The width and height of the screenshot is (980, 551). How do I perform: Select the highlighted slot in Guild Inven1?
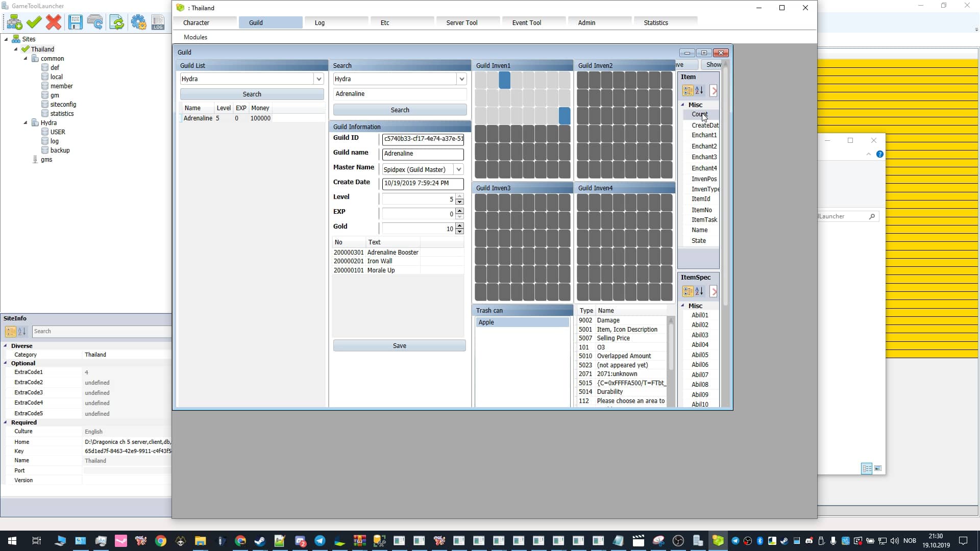click(x=505, y=81)
